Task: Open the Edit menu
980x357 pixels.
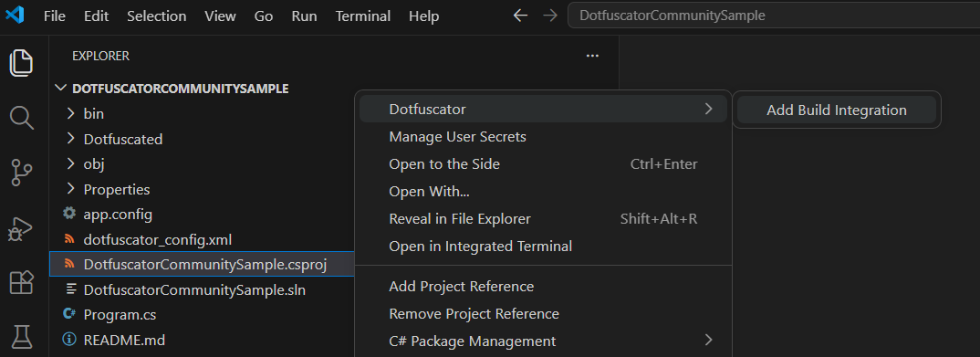Action: tap(96, 16)
